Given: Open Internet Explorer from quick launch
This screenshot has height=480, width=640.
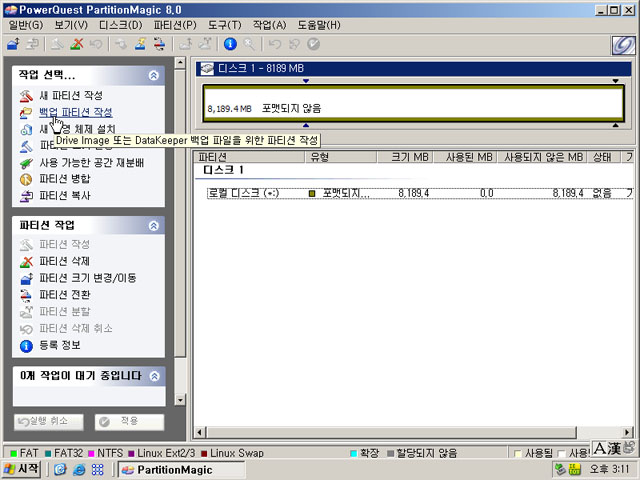Looking at the screenshot, I should coord(79,469).
